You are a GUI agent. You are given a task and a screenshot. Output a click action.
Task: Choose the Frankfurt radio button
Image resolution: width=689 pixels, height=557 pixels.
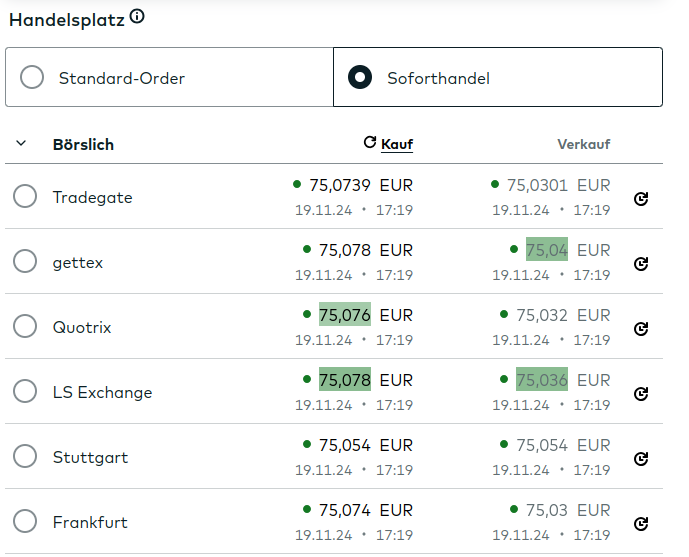(x=25, y=522)
